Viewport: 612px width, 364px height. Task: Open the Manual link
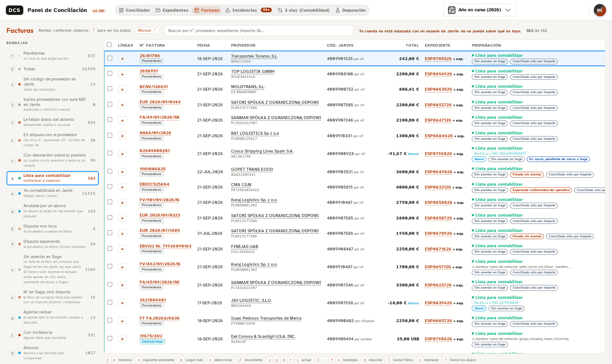click(x=147, y=31)
